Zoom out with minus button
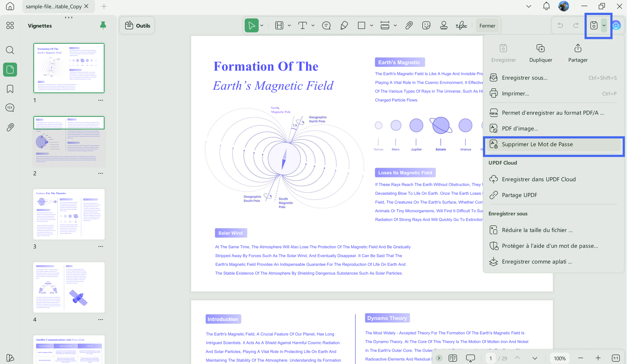The height and width of the screenshot is (364, 627). pos(580,358)
